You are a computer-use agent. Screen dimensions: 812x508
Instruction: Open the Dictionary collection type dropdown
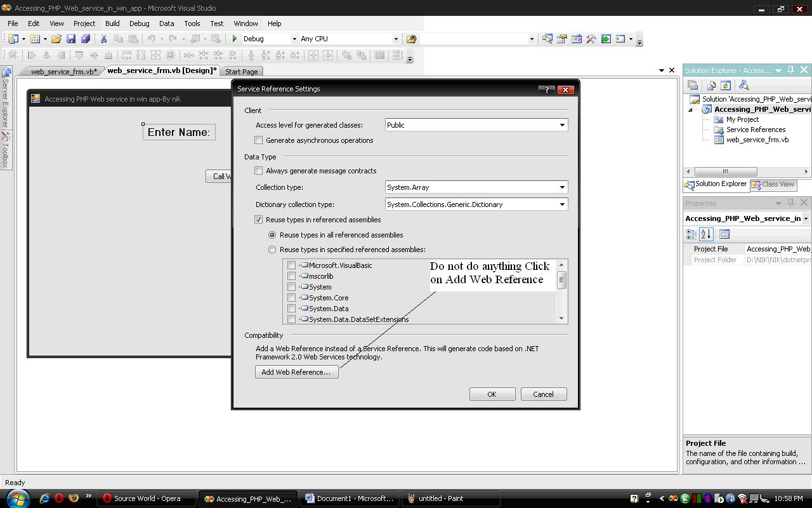[x=562, y=204]
